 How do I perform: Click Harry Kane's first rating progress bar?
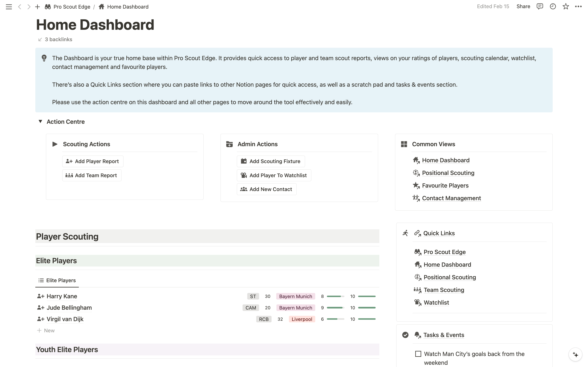pos(335,296)
